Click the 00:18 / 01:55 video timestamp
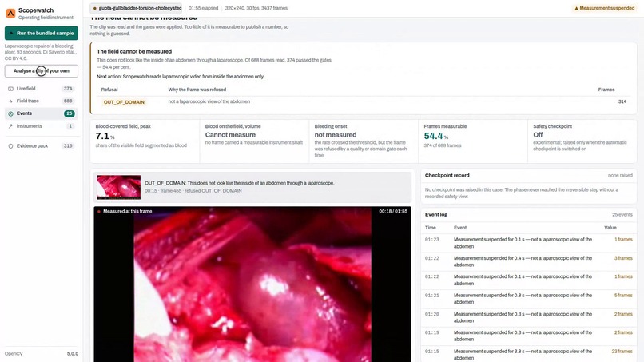 [393, 211]
